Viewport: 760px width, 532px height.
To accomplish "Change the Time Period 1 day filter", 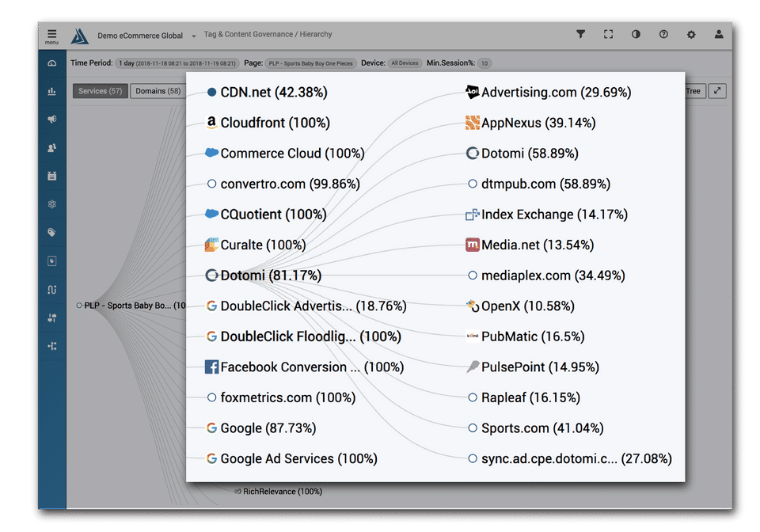I will pyautogui.click(x=177, y=63).
